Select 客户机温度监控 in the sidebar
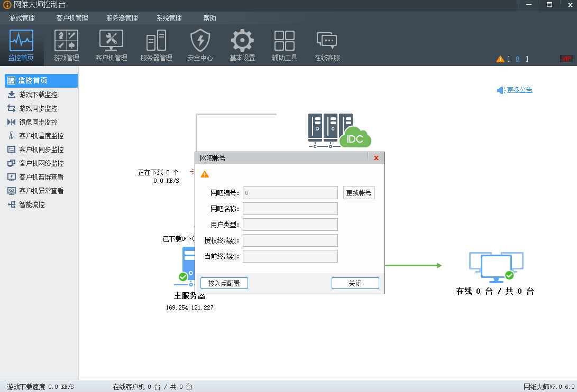The image size is (577, 392). [x=41, y=136]
